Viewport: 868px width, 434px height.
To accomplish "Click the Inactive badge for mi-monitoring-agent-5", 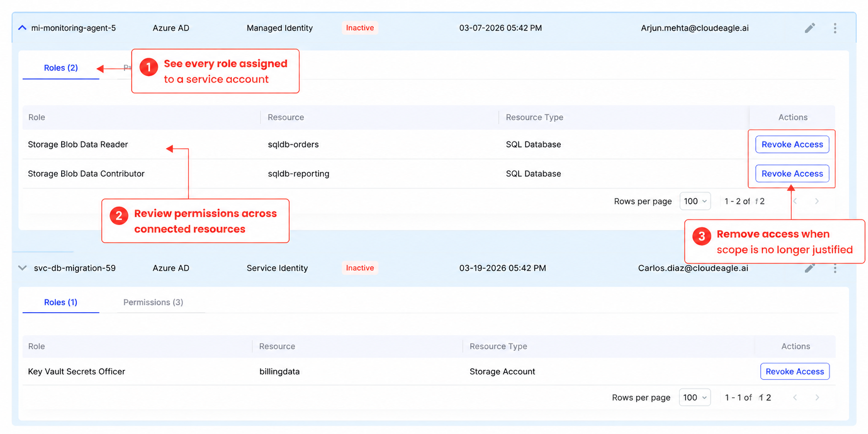I will (360, 28).
